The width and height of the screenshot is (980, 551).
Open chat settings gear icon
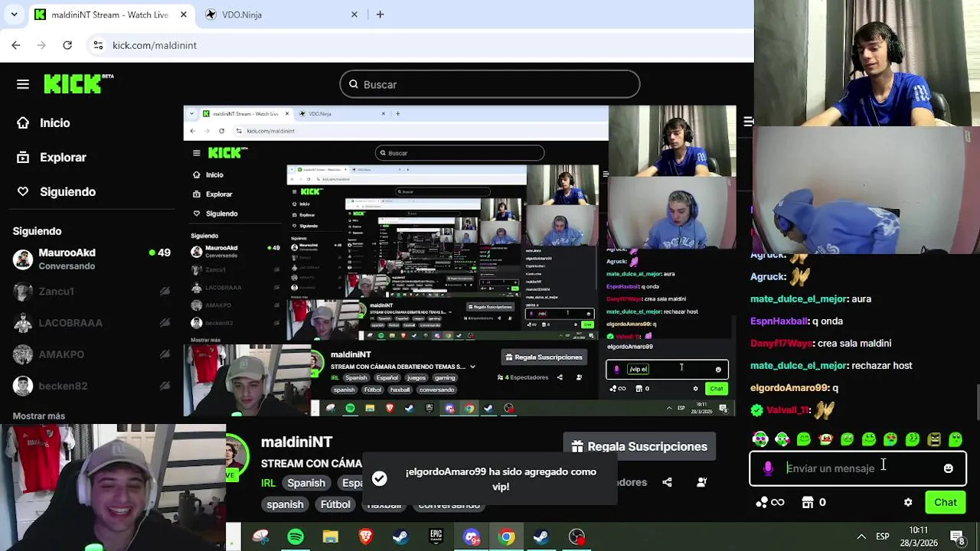(x=908, y=503)
